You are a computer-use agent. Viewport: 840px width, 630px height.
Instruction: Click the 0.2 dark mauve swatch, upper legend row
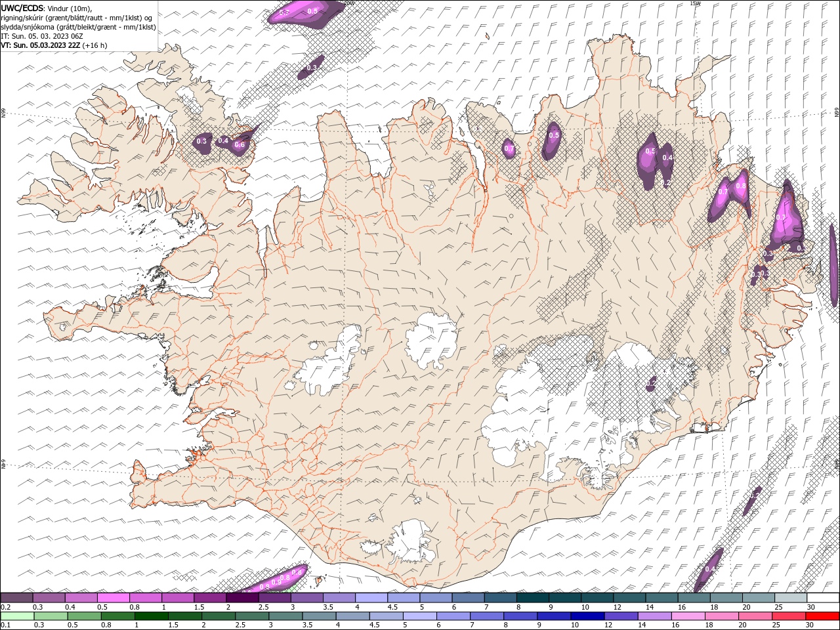pyautogui.click(x=16, y=598)
